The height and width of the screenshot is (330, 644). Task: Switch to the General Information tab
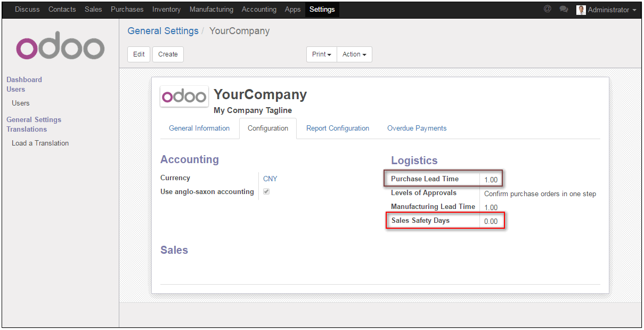pos(199,128)
